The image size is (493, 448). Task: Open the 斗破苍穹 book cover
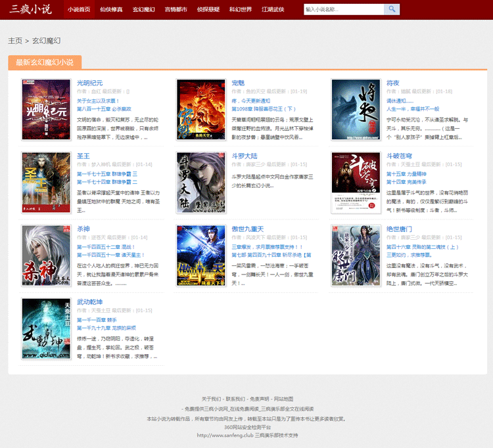point(356,183)
